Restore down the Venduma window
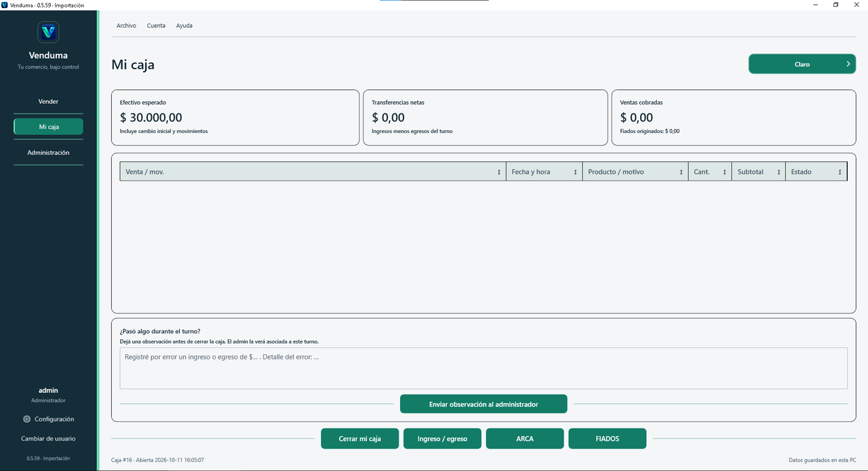The image size is (868, 471). pyautogui.click(x=835, y=5)
